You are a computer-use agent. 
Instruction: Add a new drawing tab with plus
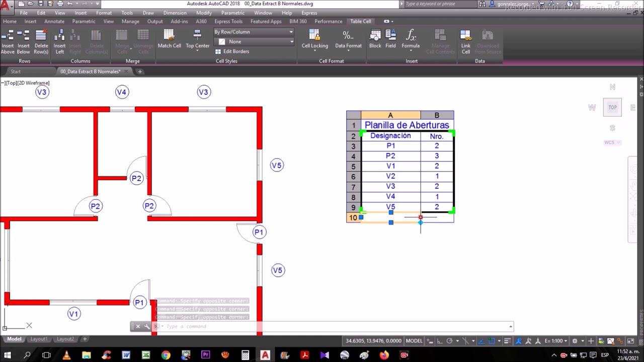point(140,71)
